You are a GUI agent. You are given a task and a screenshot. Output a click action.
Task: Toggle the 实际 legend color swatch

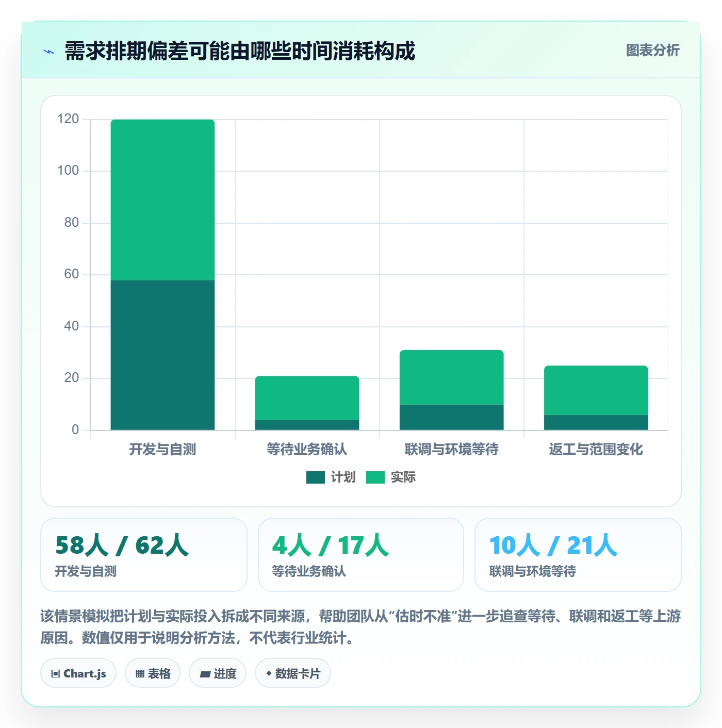(x=375, y=477)
